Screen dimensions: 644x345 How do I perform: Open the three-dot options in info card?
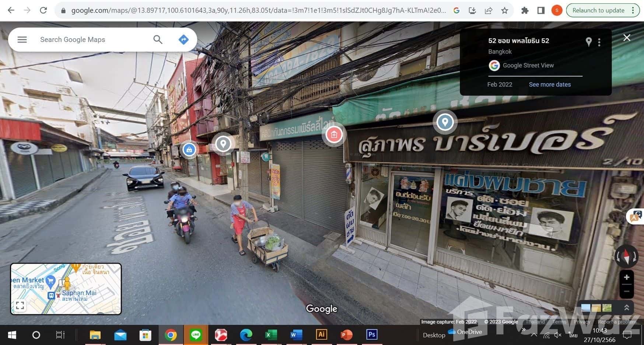(x=599, y=42)
